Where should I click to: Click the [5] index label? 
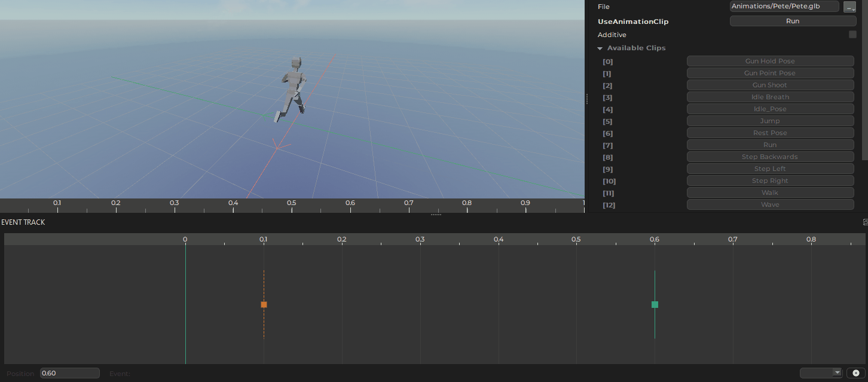pyautogui.click(x=608, y=121)
